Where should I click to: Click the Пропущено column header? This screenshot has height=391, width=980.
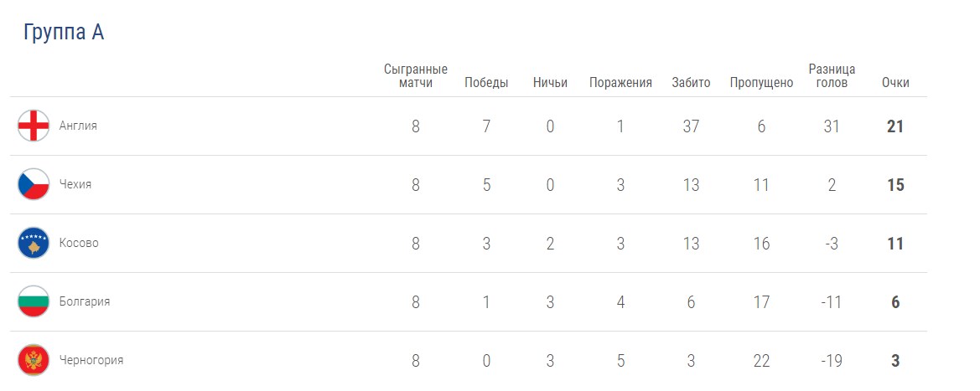pos(761,83)
